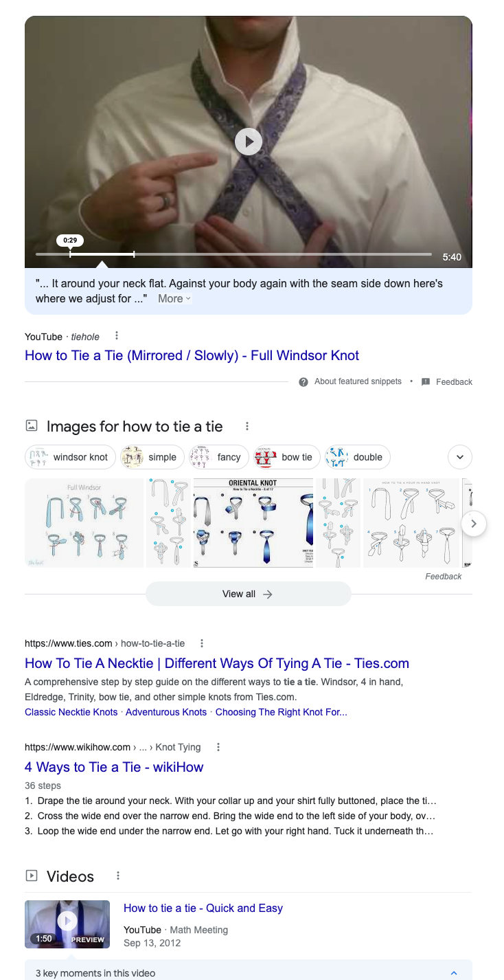Click the Feedback flag icon under the snippet
The image size is (504, 980).
(426, 382)
